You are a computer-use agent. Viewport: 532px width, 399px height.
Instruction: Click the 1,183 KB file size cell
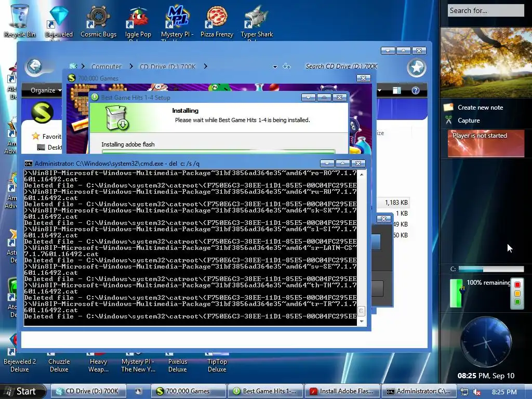click(x=396, y=203)
